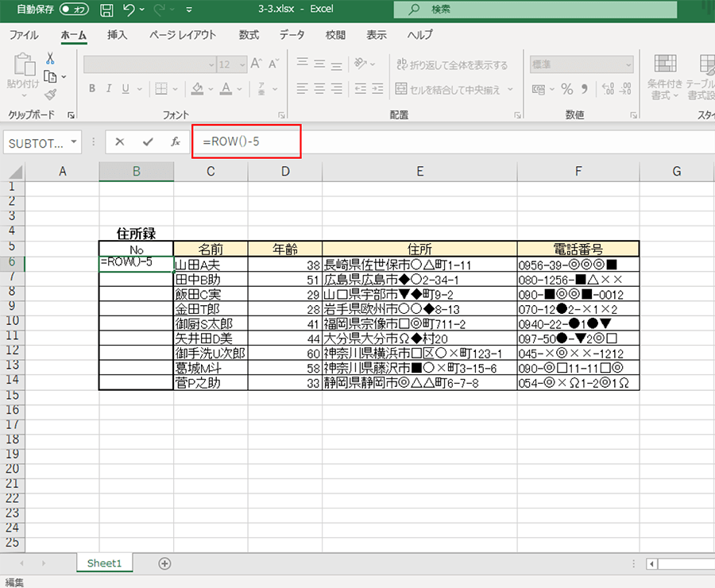This screenshot has width=715, height=588.
Task: Cancel formula entry with X icon
Action: (x=119, y=142)
